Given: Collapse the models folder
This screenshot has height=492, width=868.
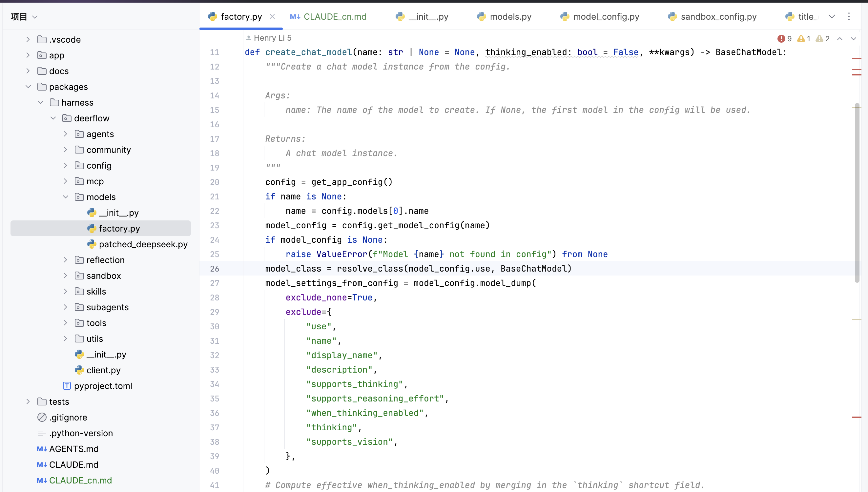Looking at the screenshot, I should [x=66, y=197].
